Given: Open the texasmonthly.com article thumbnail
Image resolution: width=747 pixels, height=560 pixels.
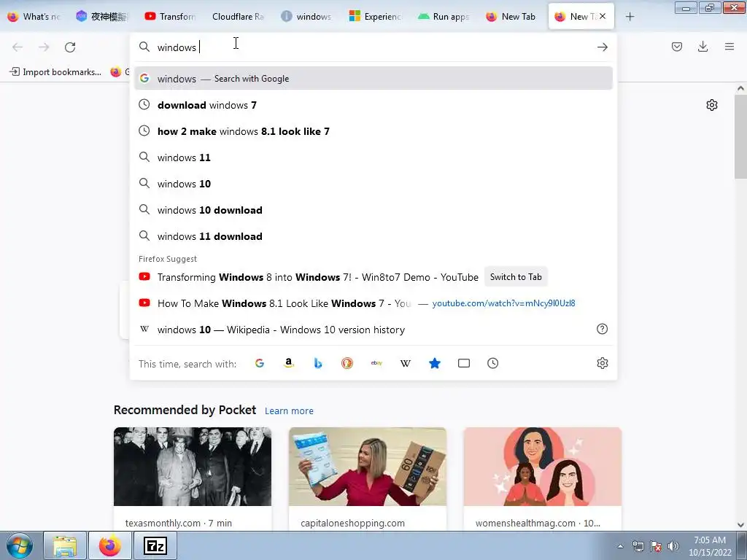Looking at the screenshot, I should [x=193, y=467].
